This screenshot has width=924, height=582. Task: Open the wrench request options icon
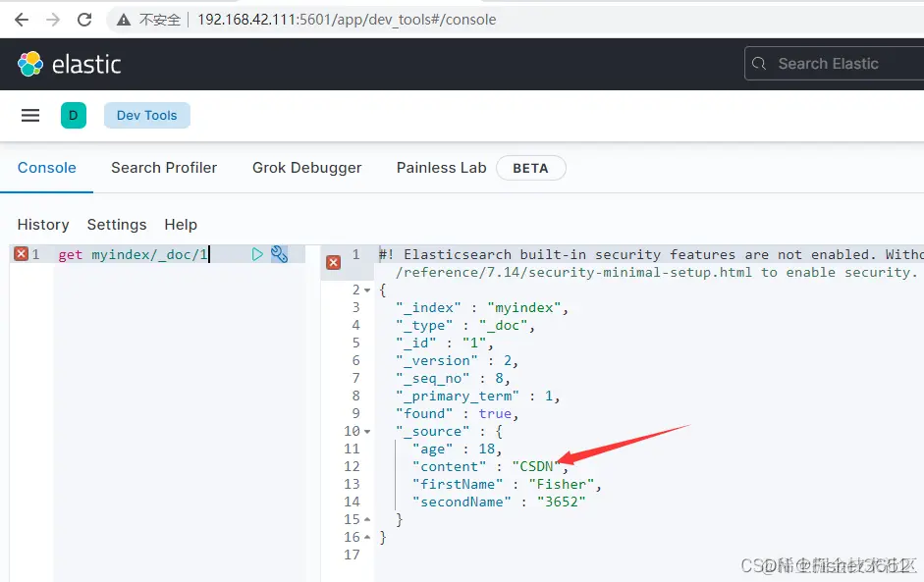coord(279,254)
